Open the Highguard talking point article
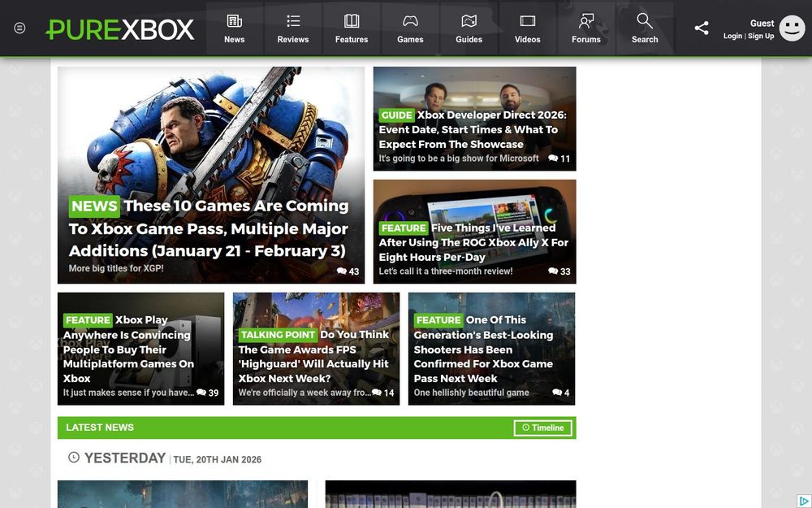 click(x=313, y=356)
